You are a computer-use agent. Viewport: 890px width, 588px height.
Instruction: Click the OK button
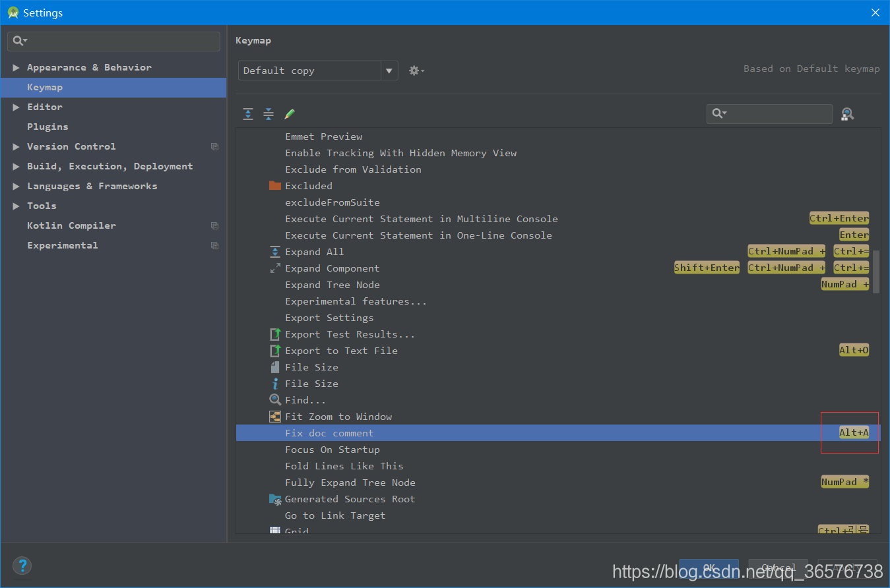pos(709,568)
